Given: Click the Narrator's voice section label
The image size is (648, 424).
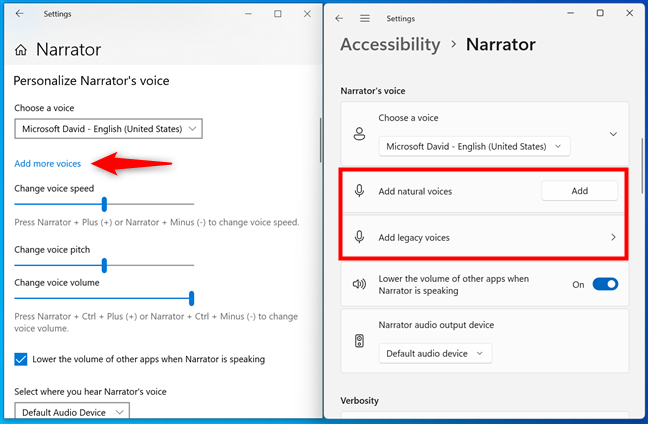Looking at the screenshot, I should tap(373, 91).
